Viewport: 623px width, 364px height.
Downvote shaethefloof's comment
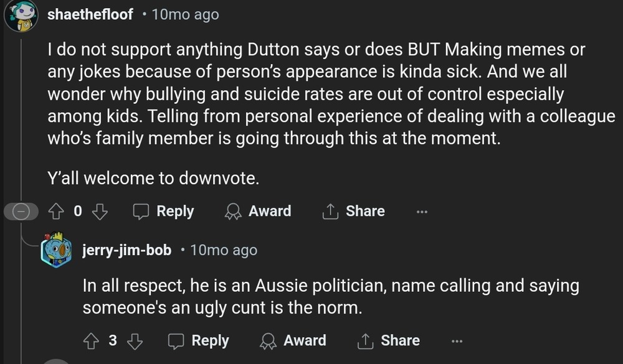click(x=100, y=212)
